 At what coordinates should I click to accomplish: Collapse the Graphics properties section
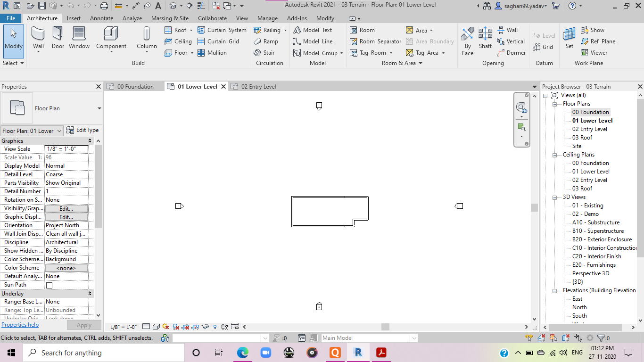pyautogui.click(x=90, y=141)
